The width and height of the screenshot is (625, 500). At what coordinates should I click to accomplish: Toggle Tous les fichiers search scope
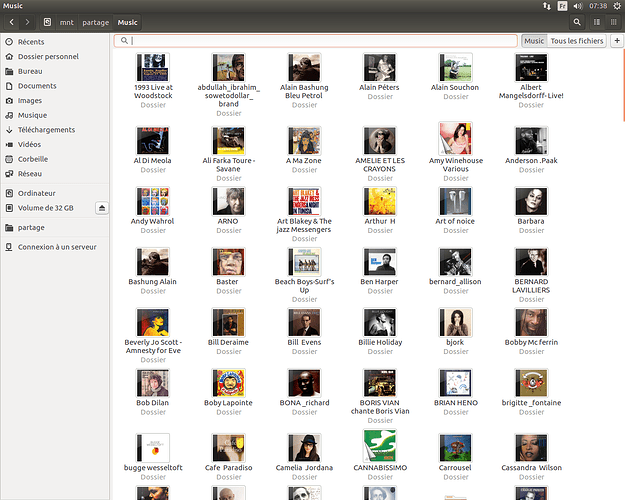577,41
